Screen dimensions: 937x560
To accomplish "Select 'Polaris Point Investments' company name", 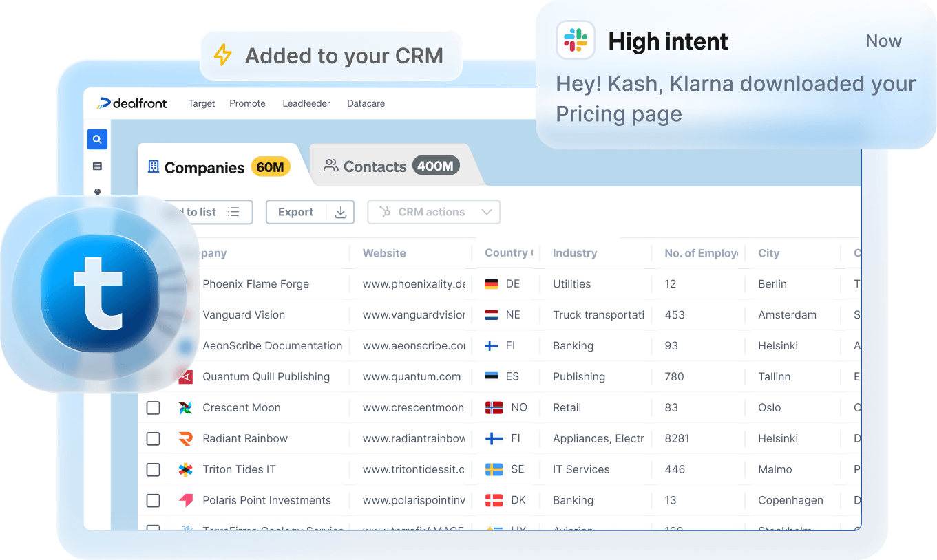I will [x=266, y=501].
